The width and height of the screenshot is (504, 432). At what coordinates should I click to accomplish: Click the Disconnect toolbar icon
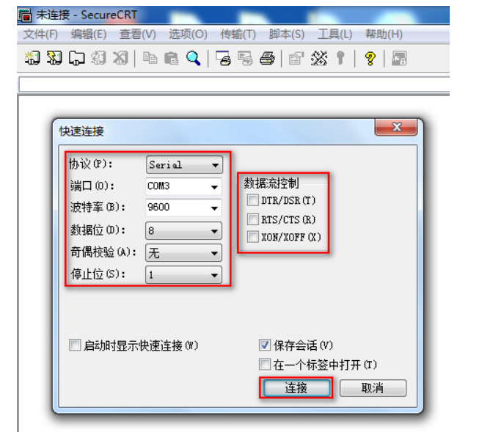coord(120,58)
